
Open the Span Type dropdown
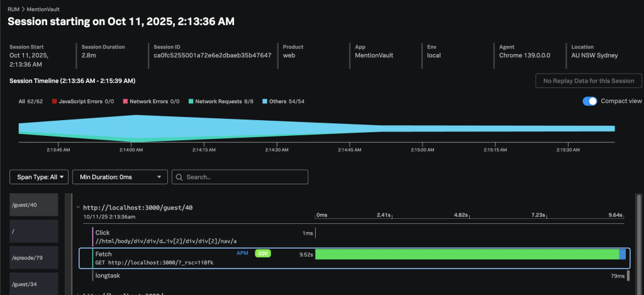[x=39, y=177]
